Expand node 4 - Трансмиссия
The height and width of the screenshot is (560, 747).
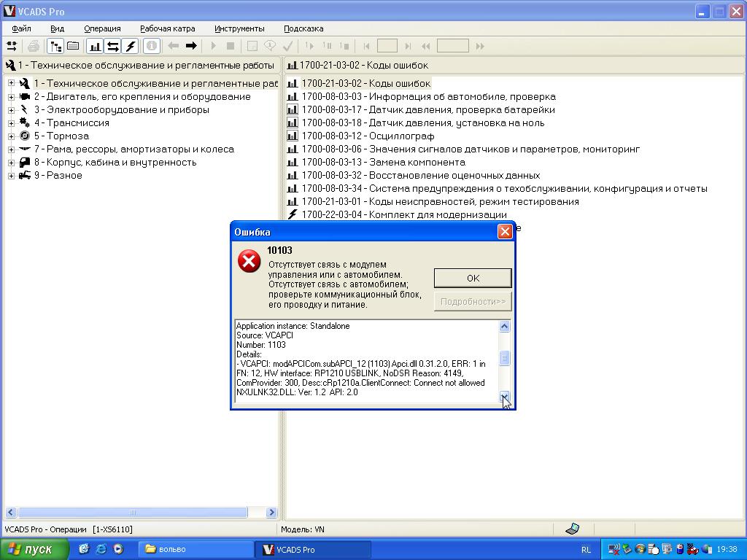pyautogui.click(x=11, y=122)
